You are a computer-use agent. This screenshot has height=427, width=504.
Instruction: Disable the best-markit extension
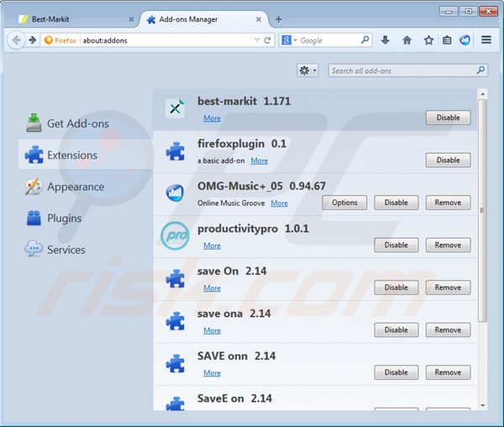[448, 118]
